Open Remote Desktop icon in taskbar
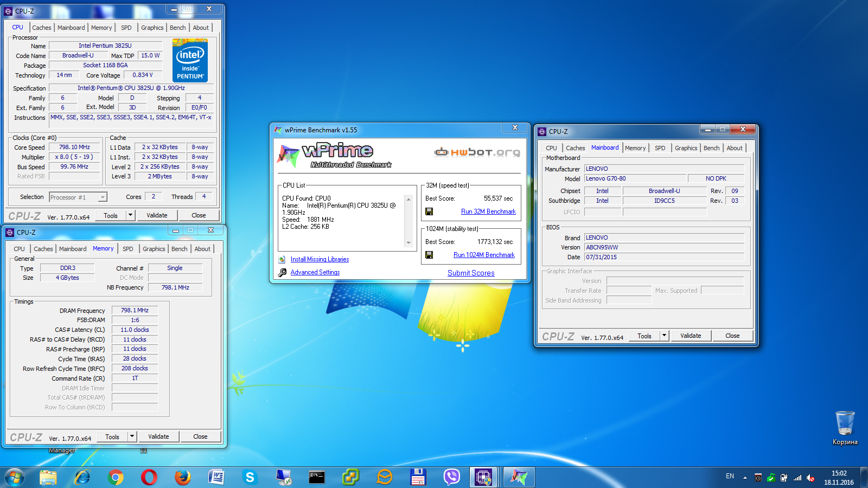The height and width of the screenshot is (488, 868). (x=284, y=477)
